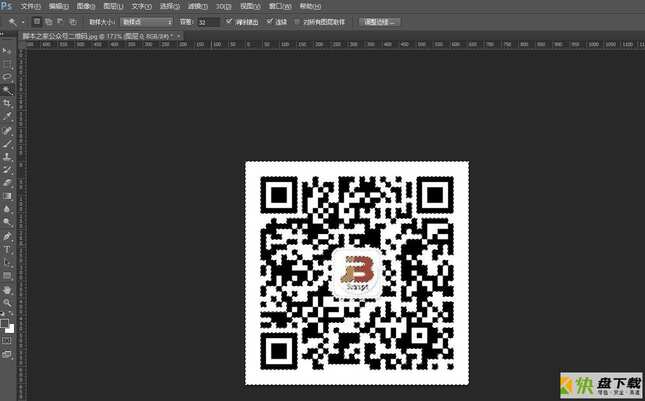Open the 编辑 (Edit) menu
645x401 pixels.
[58, 6]
